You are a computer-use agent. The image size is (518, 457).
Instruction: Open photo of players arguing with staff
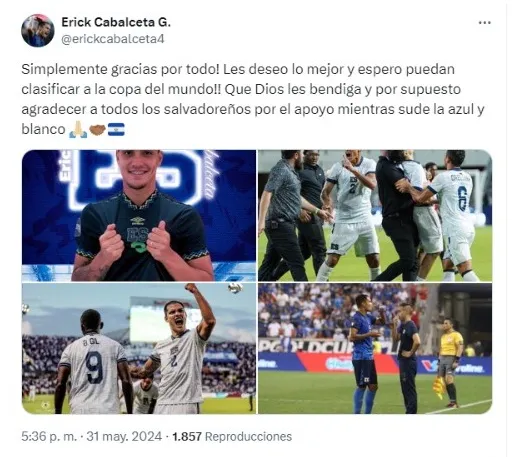tap(375, 215)
